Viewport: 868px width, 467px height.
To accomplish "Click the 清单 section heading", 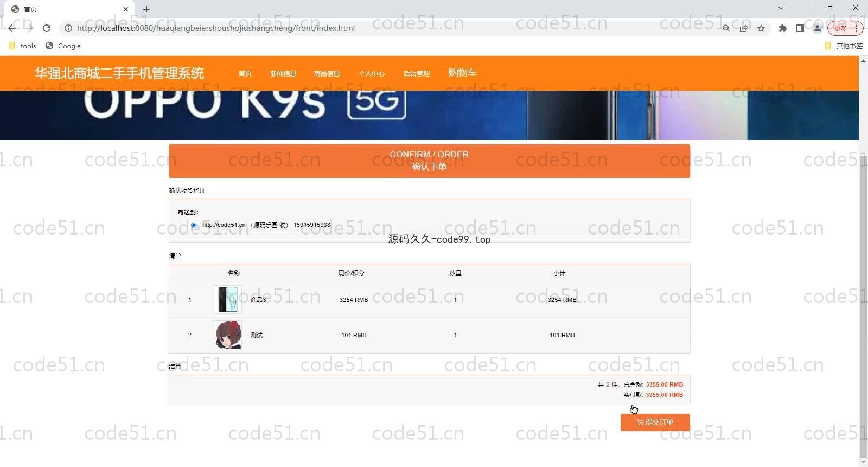I will coord(175,256).
